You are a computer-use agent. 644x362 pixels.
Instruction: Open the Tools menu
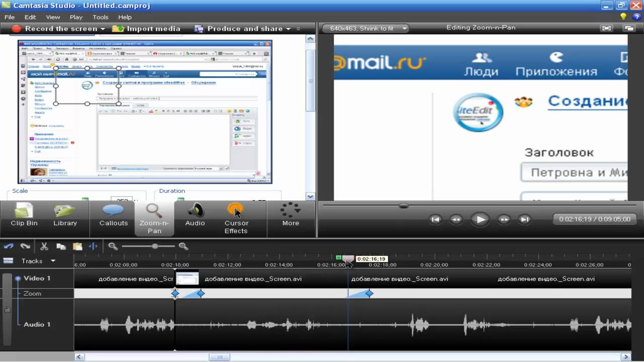pyautogui.click(x=101, y=17)
